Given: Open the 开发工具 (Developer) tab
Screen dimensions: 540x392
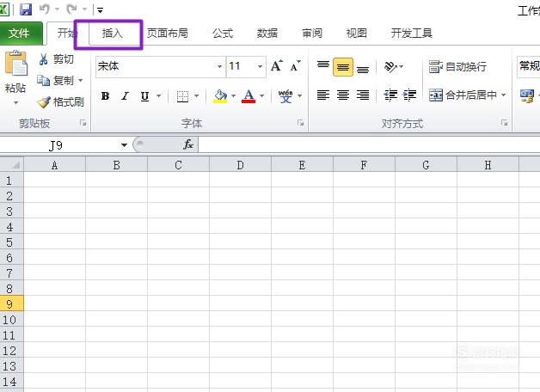Looking at the screenshot, I should click(412, 34).
